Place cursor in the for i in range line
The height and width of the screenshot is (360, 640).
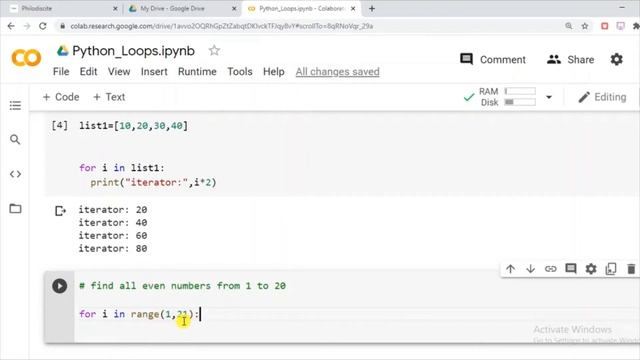pos(139,314)
